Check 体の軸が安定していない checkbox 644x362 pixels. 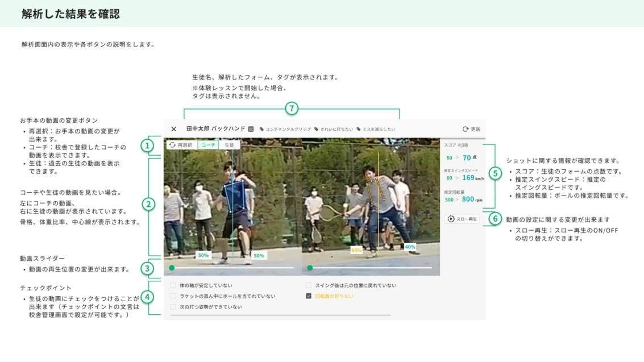pos(173,285)
